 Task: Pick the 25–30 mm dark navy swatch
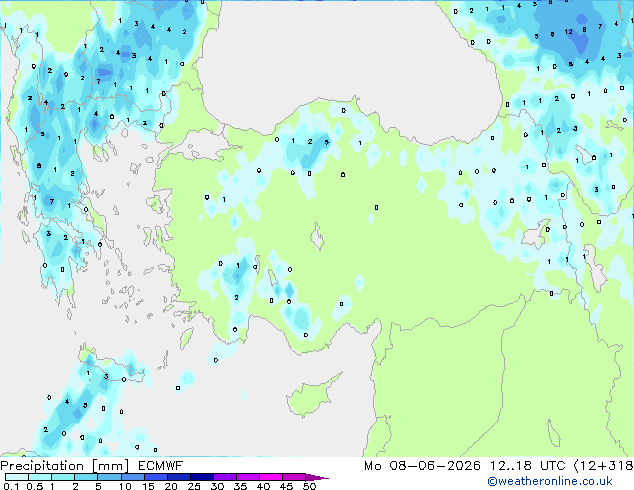pos(202,477)
